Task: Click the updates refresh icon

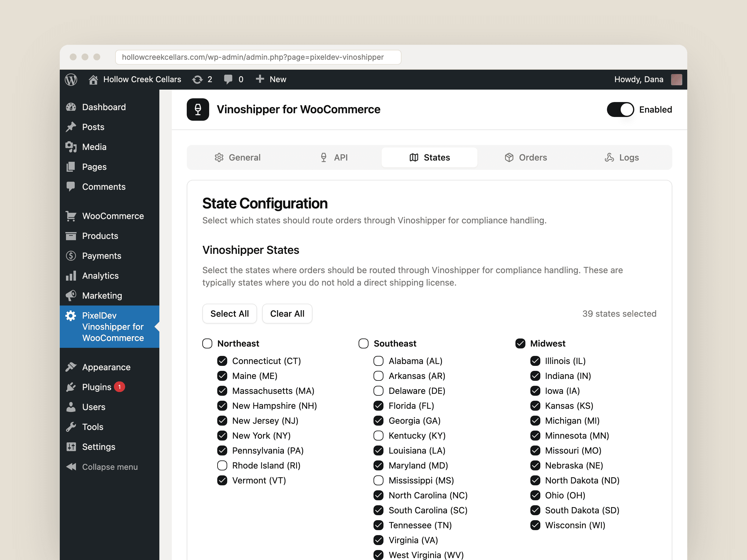Action: click(x=198, y=80)
